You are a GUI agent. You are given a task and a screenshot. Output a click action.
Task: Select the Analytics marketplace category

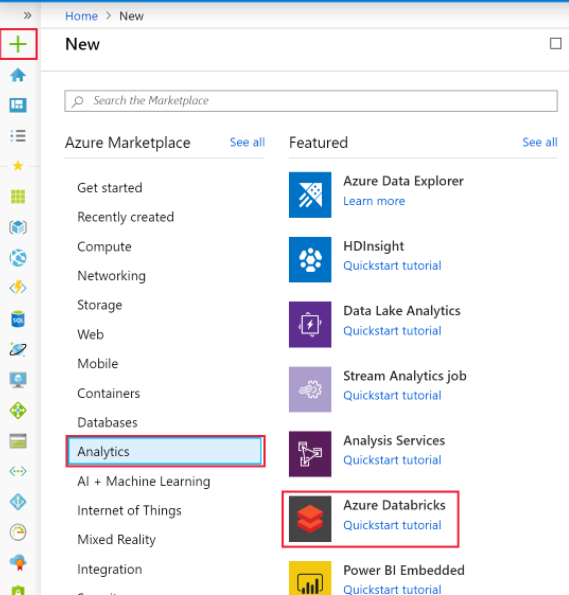coord(165,451)
